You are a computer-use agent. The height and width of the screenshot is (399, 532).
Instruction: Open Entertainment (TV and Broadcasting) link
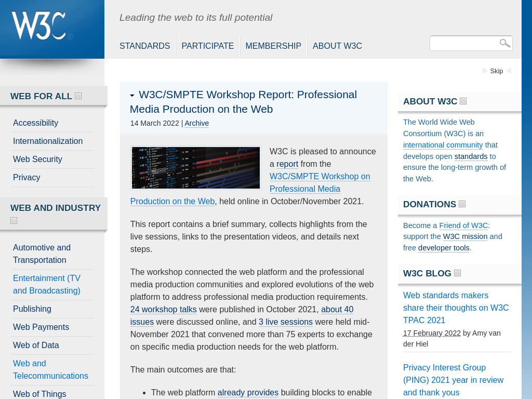click(x=47, y=284)
